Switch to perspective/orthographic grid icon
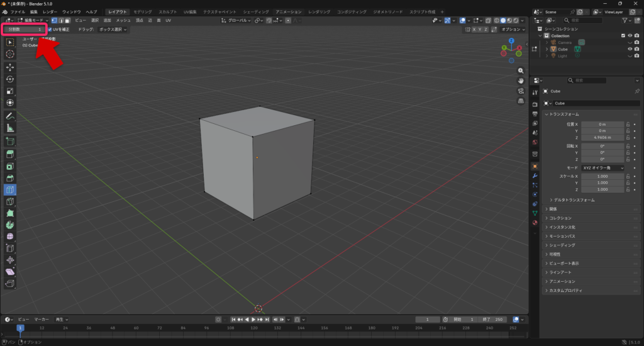The height and width of the screenshot is (346, 644). (521, 101)
